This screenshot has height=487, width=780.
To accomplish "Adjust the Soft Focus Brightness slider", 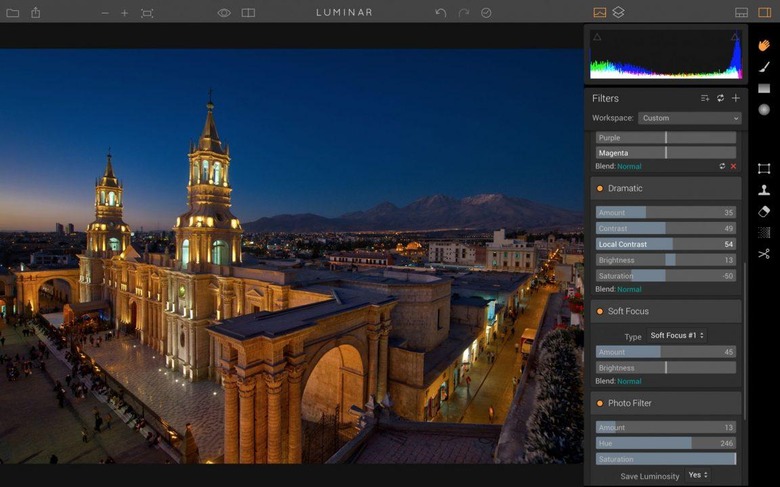I will 666,368.
